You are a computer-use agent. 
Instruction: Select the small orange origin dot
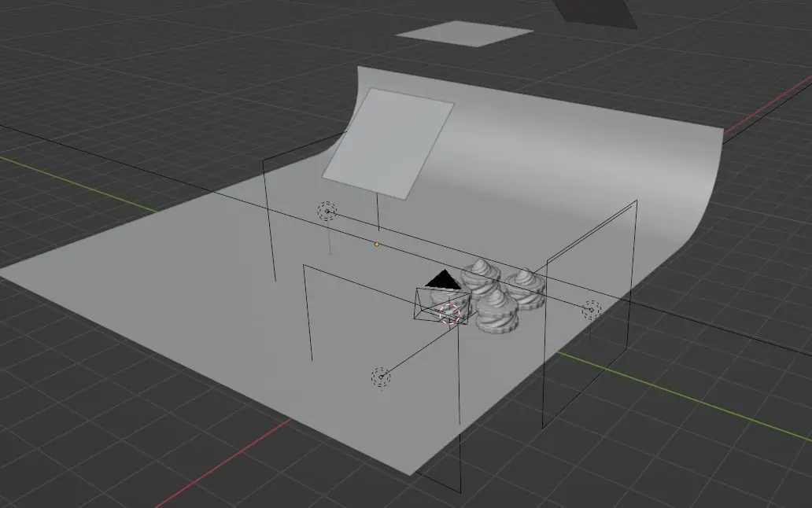[376, 245]
